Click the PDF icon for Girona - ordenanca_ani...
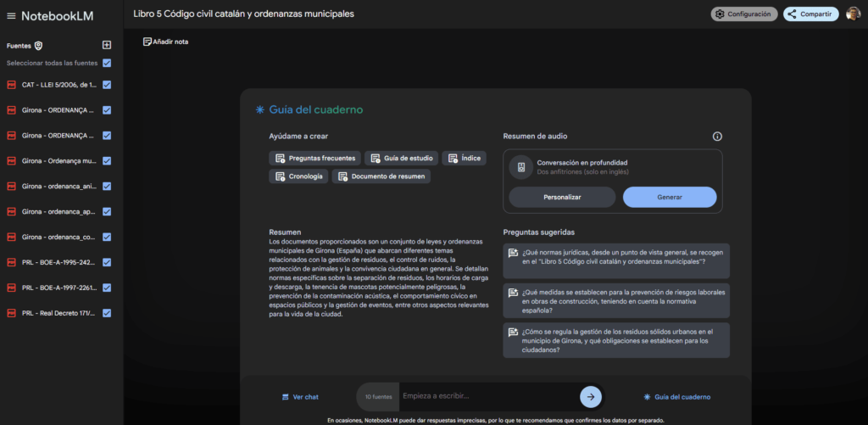Viewport: 868px width, 425px height. point(10,186)
